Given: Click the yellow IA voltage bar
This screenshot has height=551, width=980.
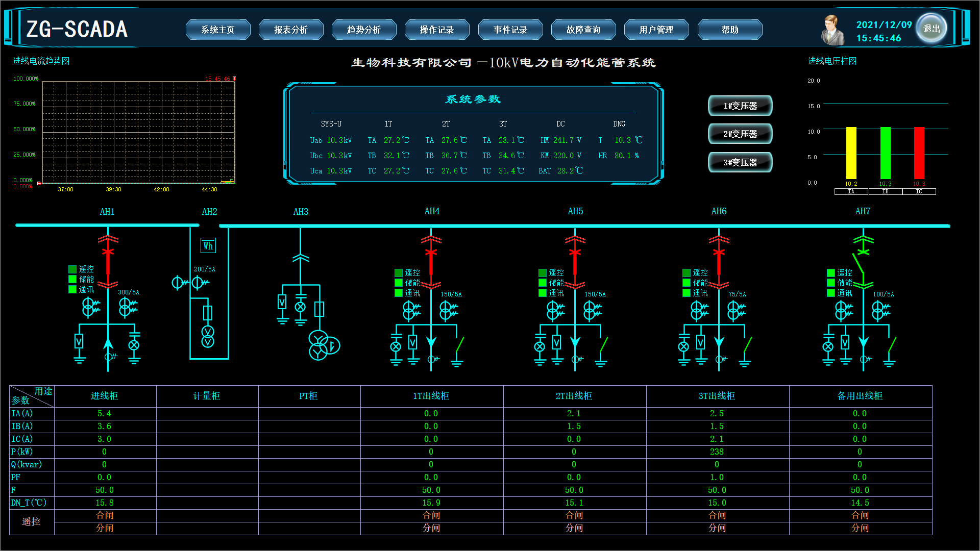Looking at the screenshot, I should tap(851, 153).
